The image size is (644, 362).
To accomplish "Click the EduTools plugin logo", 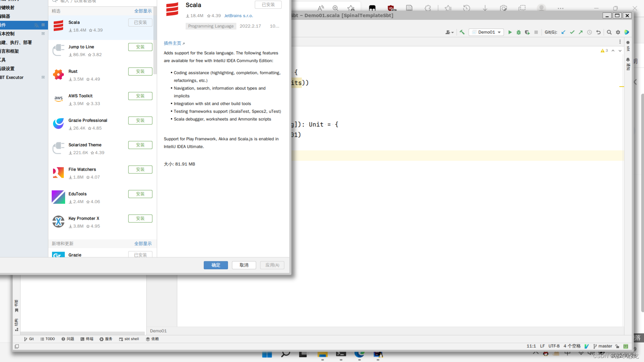I will tap(58, 197).
